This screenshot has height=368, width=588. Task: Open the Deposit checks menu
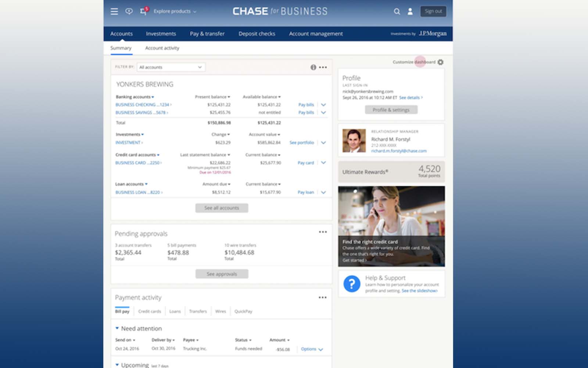(x=257, y=34)
